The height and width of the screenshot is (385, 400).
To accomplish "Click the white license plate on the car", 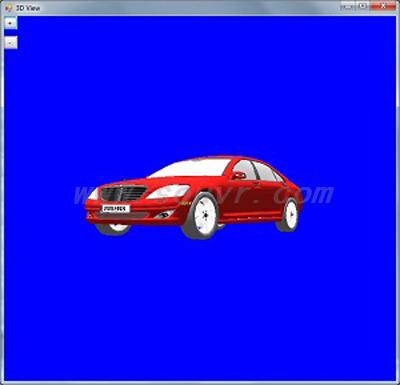I will click(x=116, y=209).
